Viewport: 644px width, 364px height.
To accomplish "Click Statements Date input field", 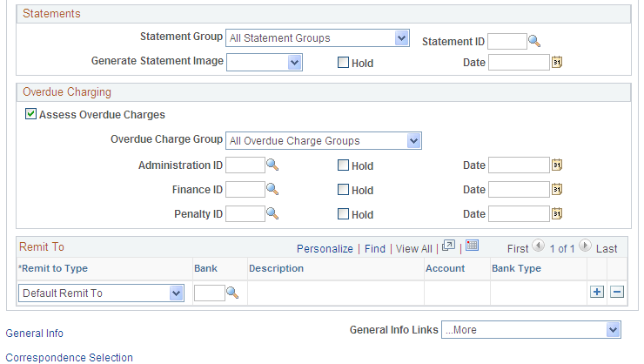I will (520, 63).
